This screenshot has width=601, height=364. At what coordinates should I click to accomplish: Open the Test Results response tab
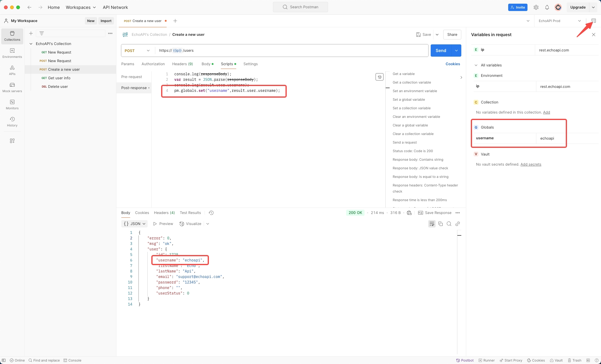pyautogui.click(x=190, y=213)
